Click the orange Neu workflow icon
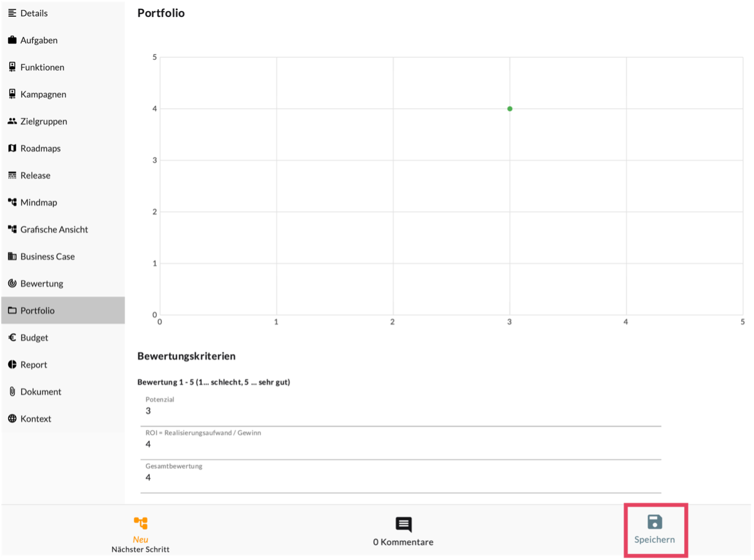This screenshot has height=560, width=754. pos(140,523)
